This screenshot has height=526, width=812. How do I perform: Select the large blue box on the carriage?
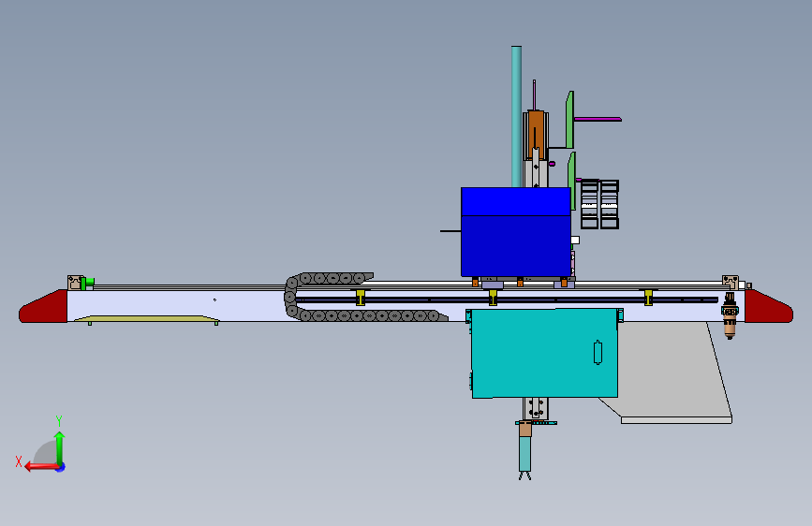[516, 232]
